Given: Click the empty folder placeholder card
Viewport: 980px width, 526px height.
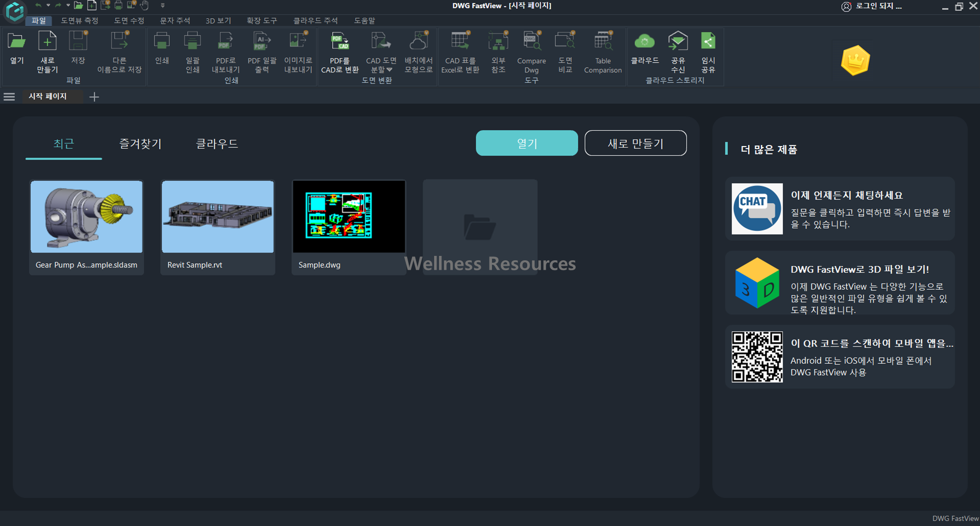Looking at the screenshot, I should [480, 226].
